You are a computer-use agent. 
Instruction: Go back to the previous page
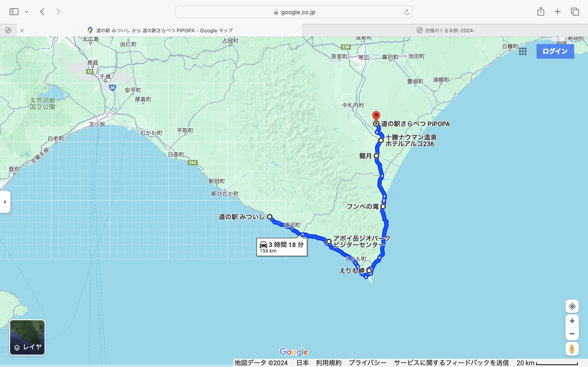tap(42, 12)
